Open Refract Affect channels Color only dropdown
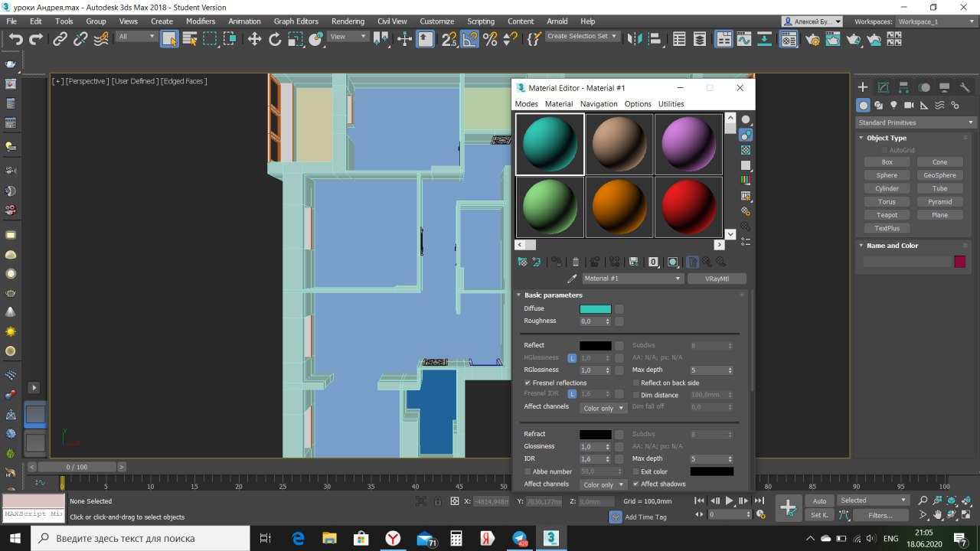The width and height of the screenshot is (980, 551). [603, 484]
